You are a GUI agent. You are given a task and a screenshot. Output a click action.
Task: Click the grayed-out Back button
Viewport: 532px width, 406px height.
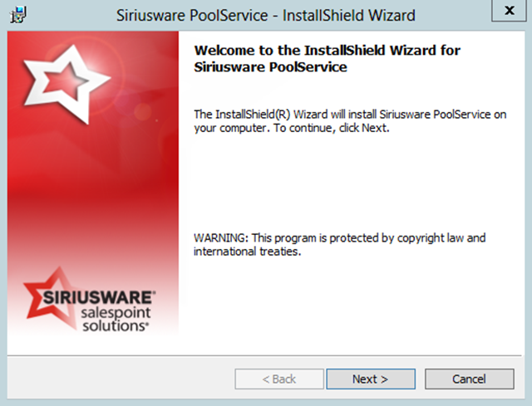point(279,379)
